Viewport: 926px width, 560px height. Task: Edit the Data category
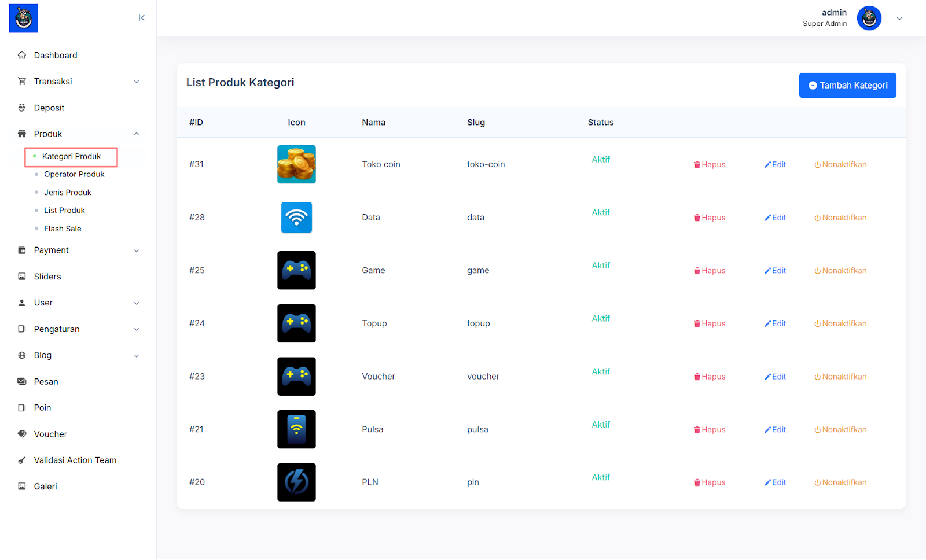coord(775,218)
